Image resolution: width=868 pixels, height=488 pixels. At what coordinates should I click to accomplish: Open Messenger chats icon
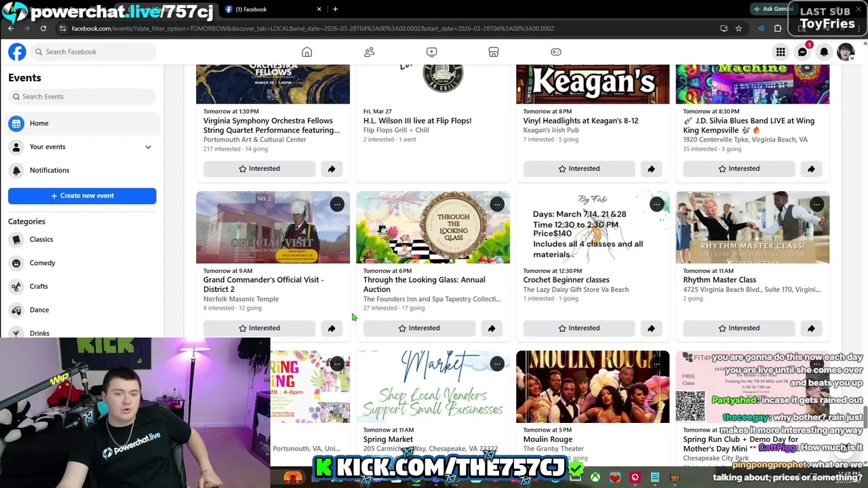click(x=802, y=52)
